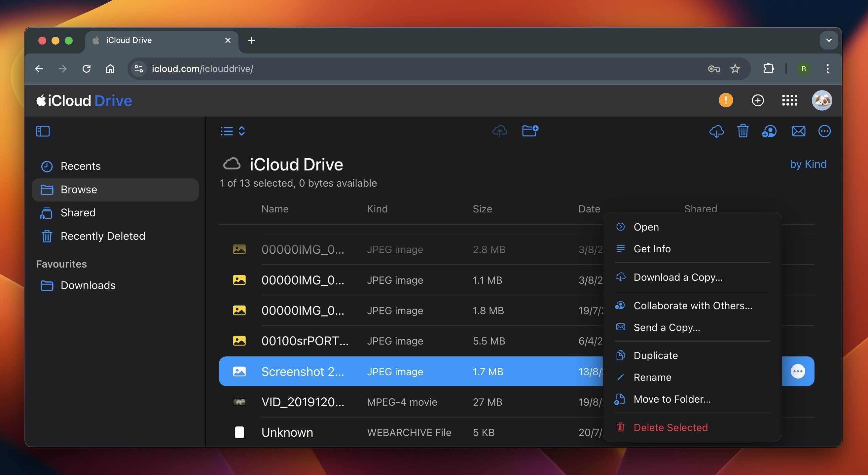Image resolution: width=868 pixels, height=475 pixels.
Task: Click the site information icon in address bar
Action: click(138, 69)
